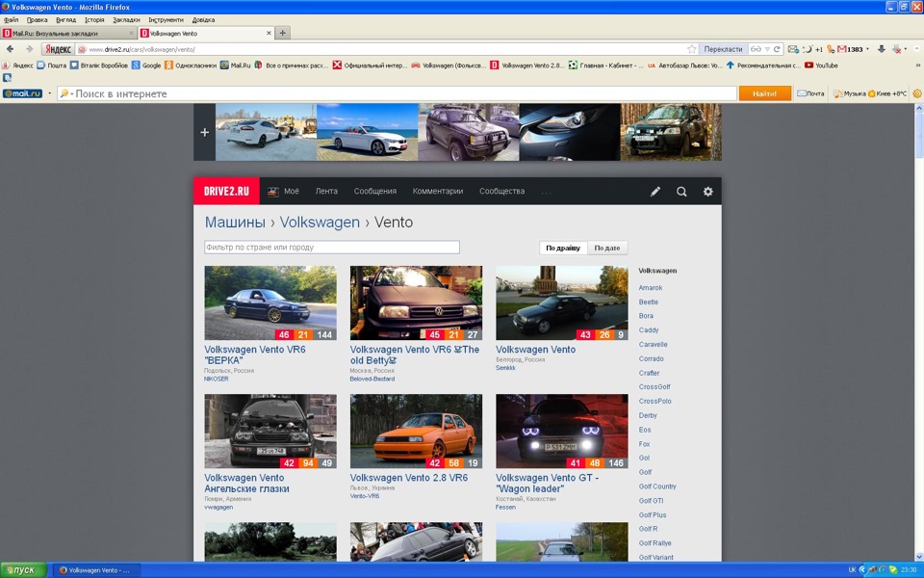Click the browser address bar URL
The image size is (924, 578).
point(383,49)
